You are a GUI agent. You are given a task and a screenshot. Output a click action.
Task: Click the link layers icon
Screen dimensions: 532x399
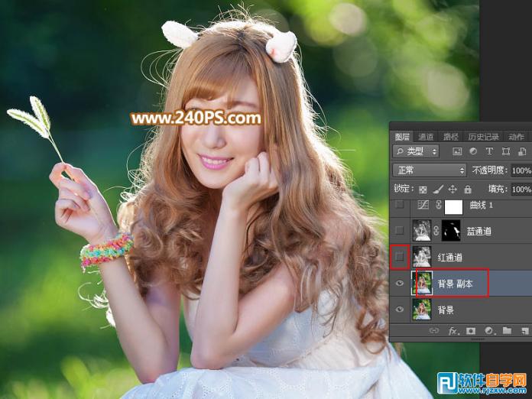coord(433,330)
